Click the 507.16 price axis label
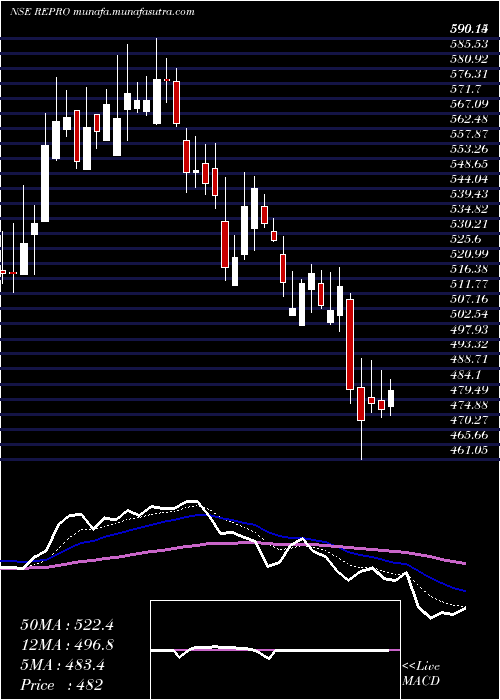The height and width of the screenshot is (700, 500). coord(468,299)
